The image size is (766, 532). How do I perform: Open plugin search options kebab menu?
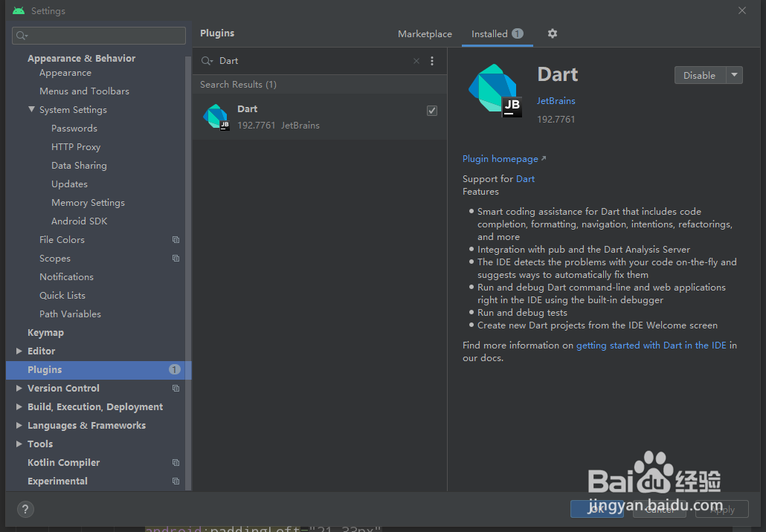432,61
